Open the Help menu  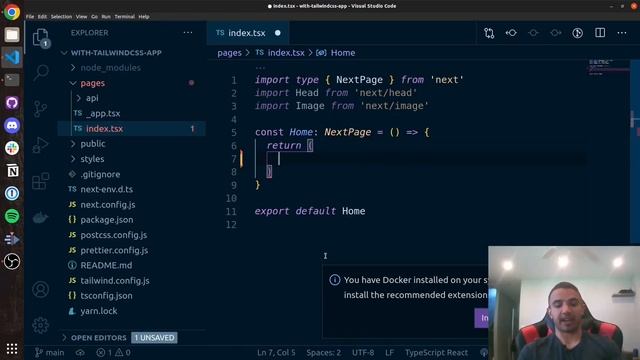[144, 17]
